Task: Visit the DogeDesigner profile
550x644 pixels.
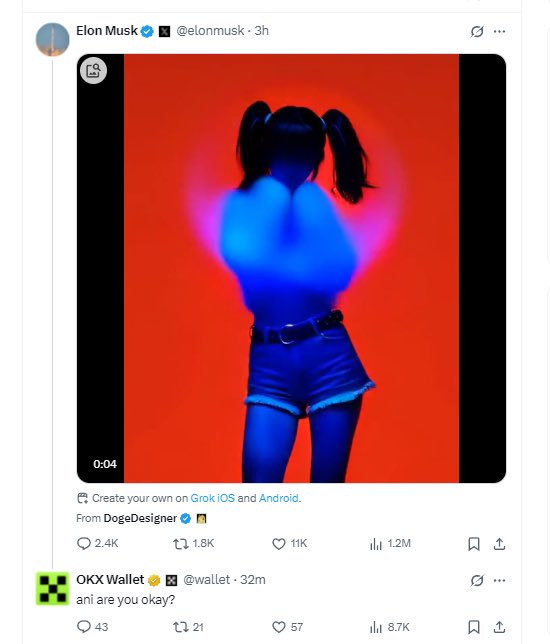Action: [x=140, y=518]
